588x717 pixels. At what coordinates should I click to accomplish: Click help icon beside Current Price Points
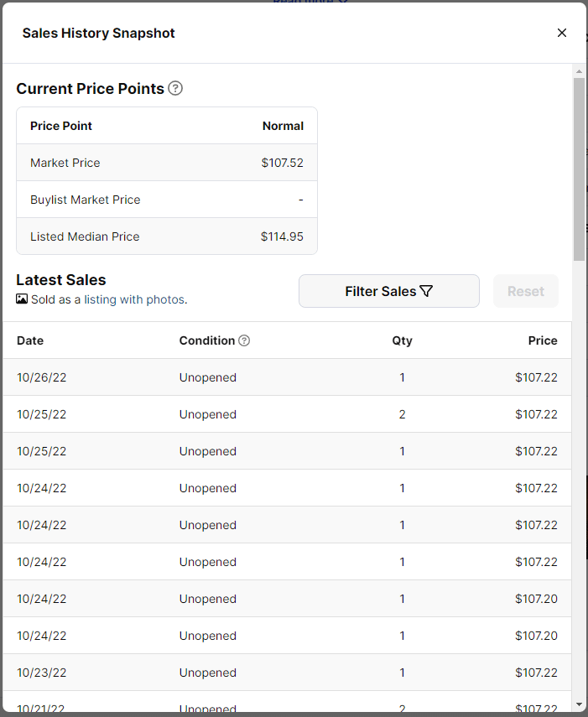point(175,88)
